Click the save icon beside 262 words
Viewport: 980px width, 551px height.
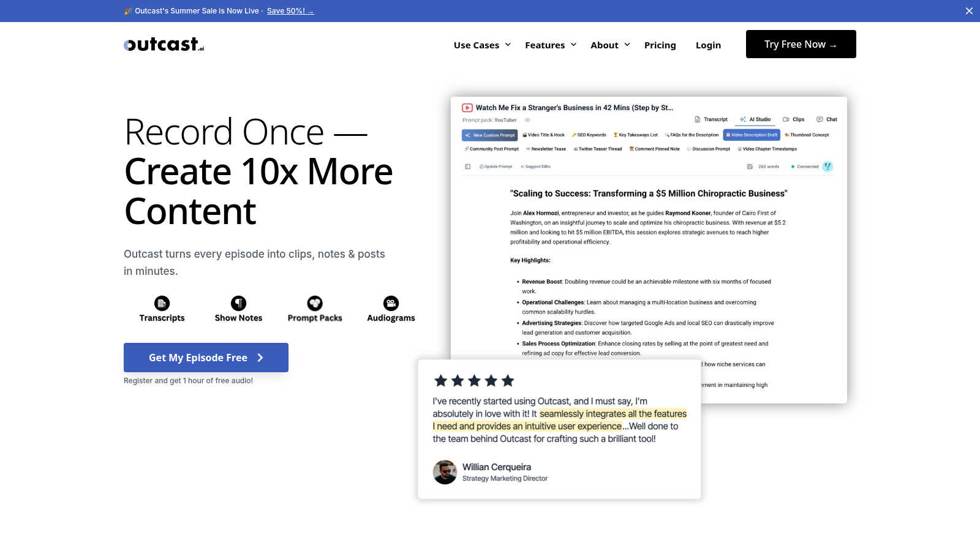tap(750, 167)
